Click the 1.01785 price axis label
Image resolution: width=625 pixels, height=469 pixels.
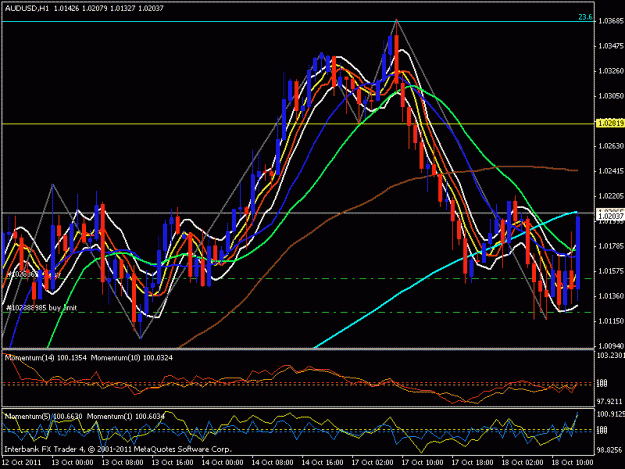tap(611, 246)
